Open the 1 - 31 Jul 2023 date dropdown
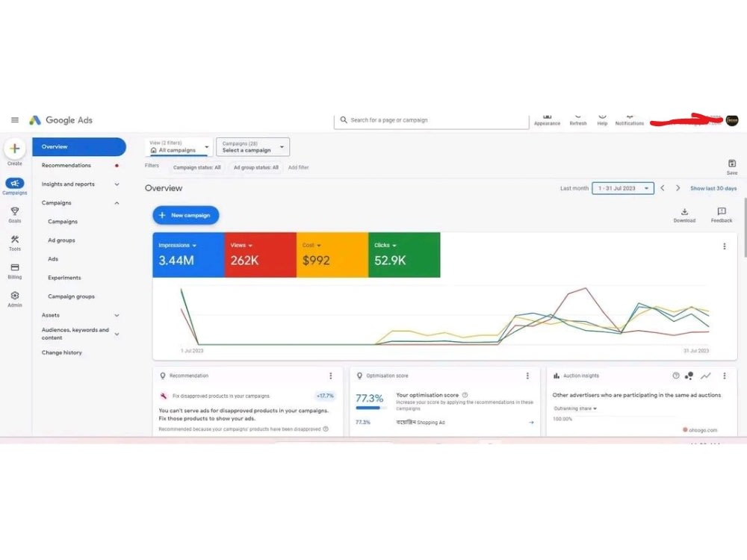The image size is (747, 560). tap(623, 188)
